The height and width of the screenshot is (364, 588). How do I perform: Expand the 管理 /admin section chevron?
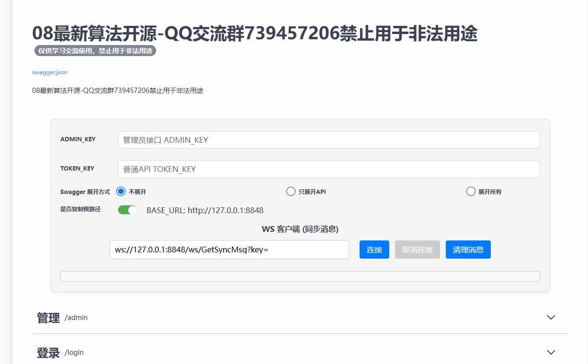pyautogui.click(x=551, y=317)
